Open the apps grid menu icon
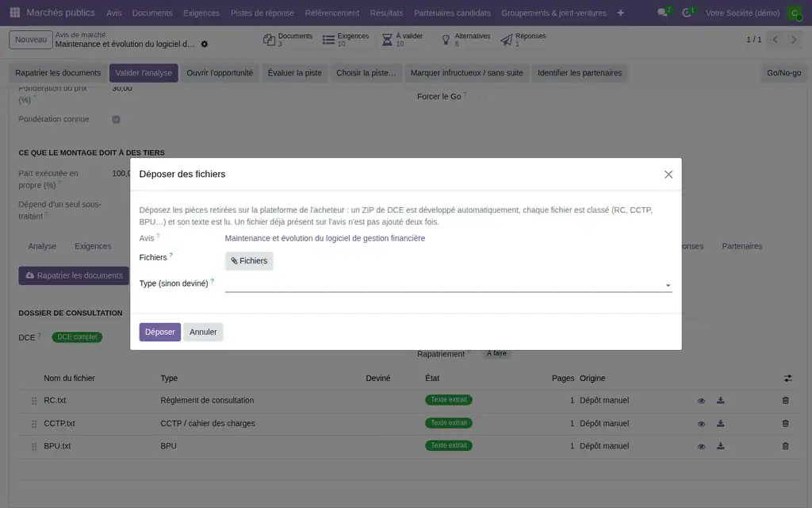 pos(15,13)
